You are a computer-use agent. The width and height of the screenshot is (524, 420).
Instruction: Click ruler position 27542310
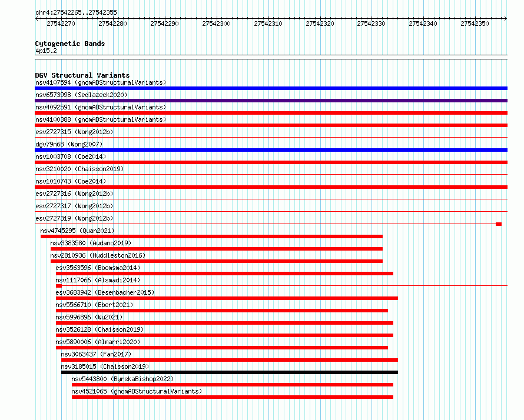[x=268, y=24]
